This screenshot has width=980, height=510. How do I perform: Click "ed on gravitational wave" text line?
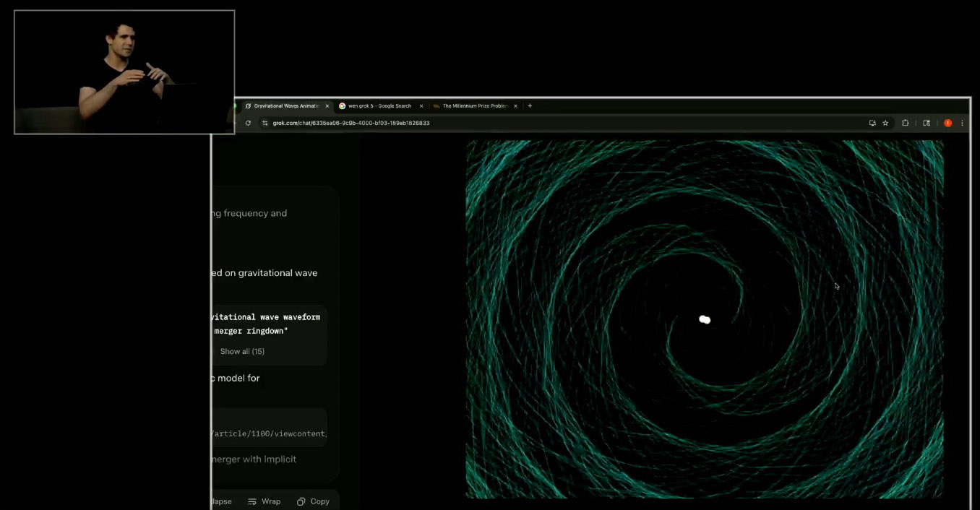coord(265,272)
